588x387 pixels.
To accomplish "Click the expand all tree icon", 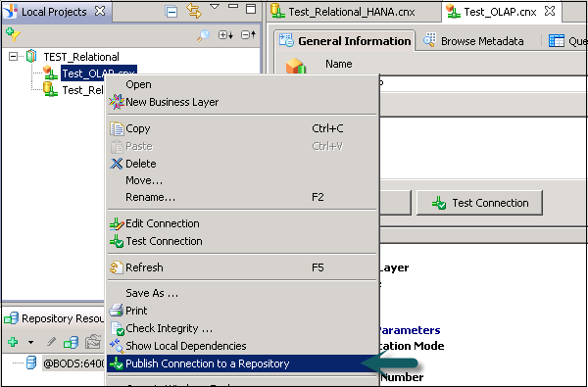I will [x=225, y=35].
